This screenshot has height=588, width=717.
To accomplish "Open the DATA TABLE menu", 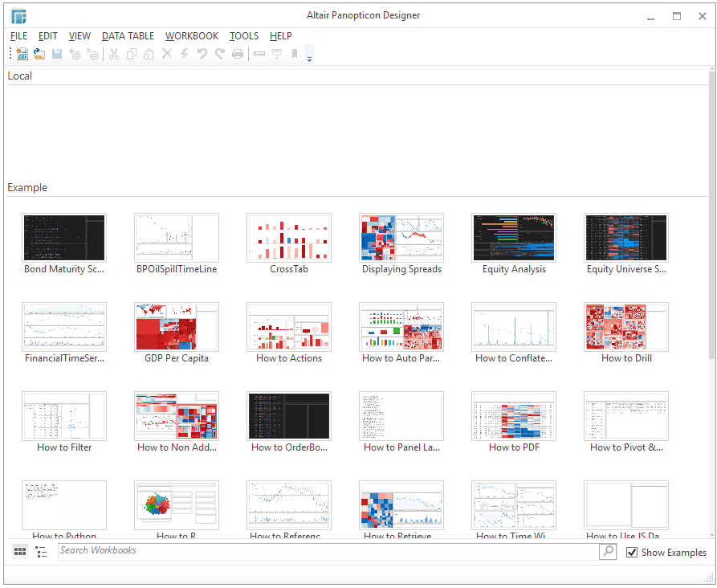I will pyautogui.click(x=128, y=35).
